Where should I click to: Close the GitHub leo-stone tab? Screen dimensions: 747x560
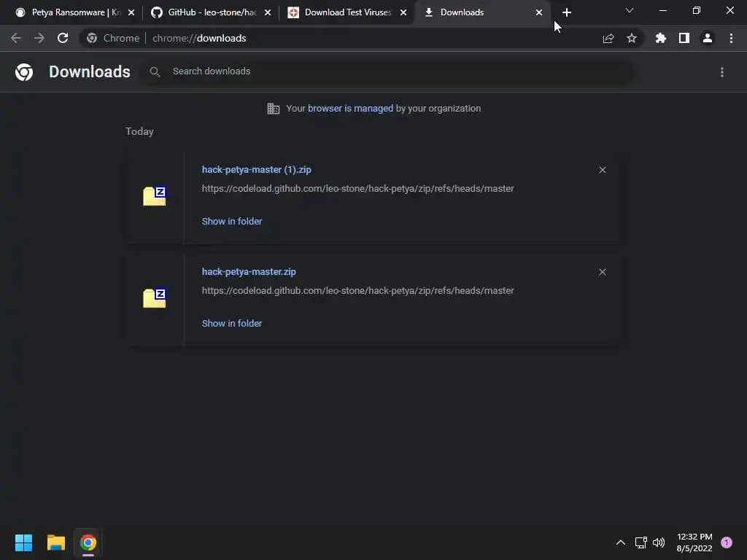click(268, 12)
